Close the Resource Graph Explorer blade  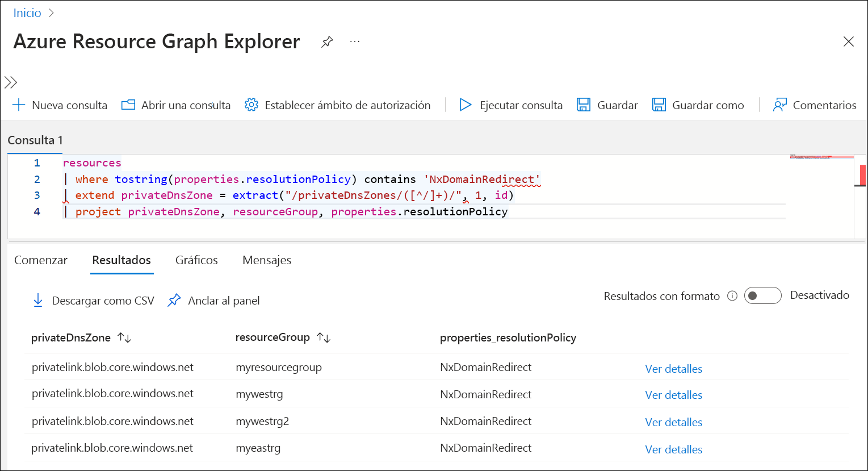tap(849, 41)
